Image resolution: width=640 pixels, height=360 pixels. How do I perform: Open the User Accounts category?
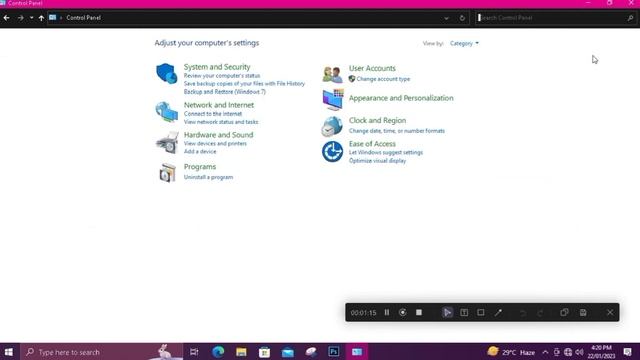pos(372,68)
